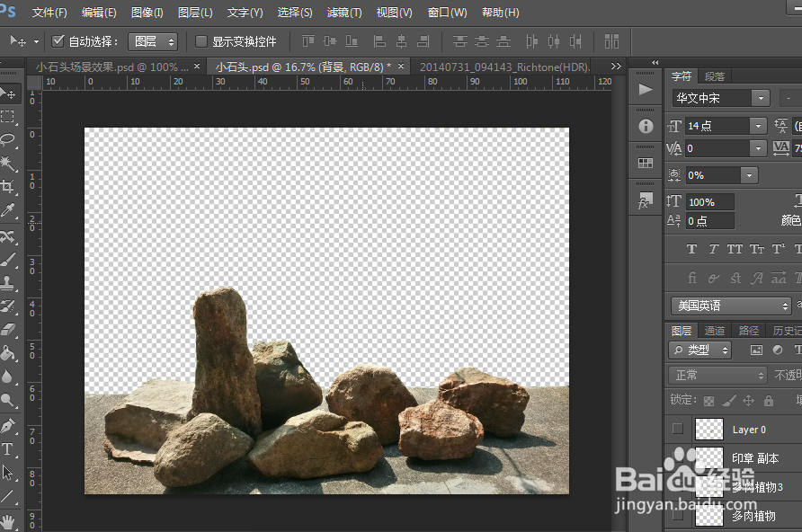Toggle lock transparent pixels
This screenshot has width=802, height=532.
coord(708,401)
